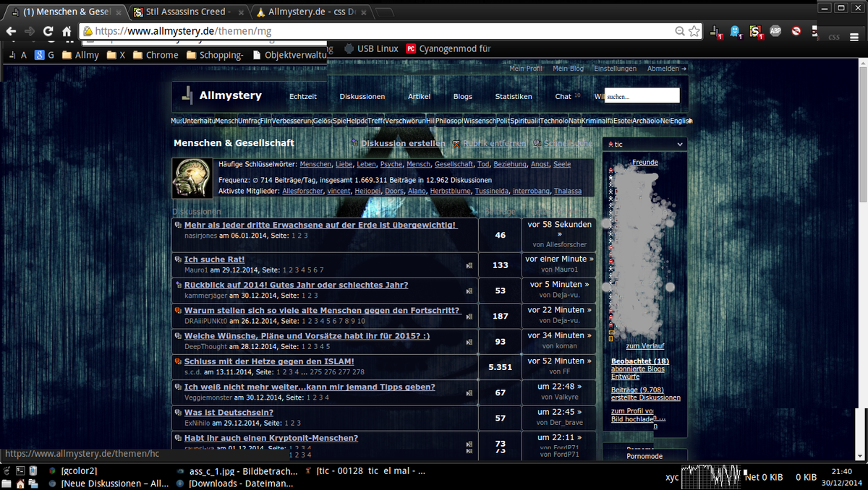Select the Philosophie category tab
The width and height of the screenshot is (868, 490).
click(x=449, y=121)
